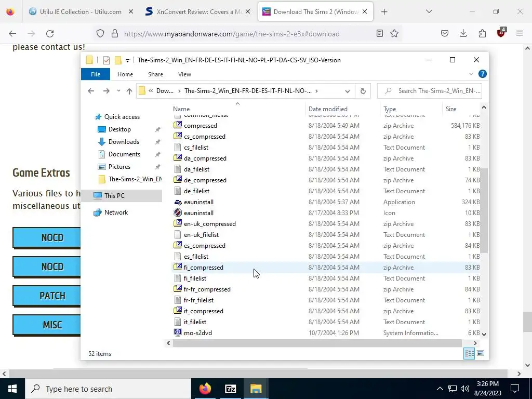Open the Share ribbon tab
The height and width of the screenshot is (399, 532).
click(x=155, y=74)
